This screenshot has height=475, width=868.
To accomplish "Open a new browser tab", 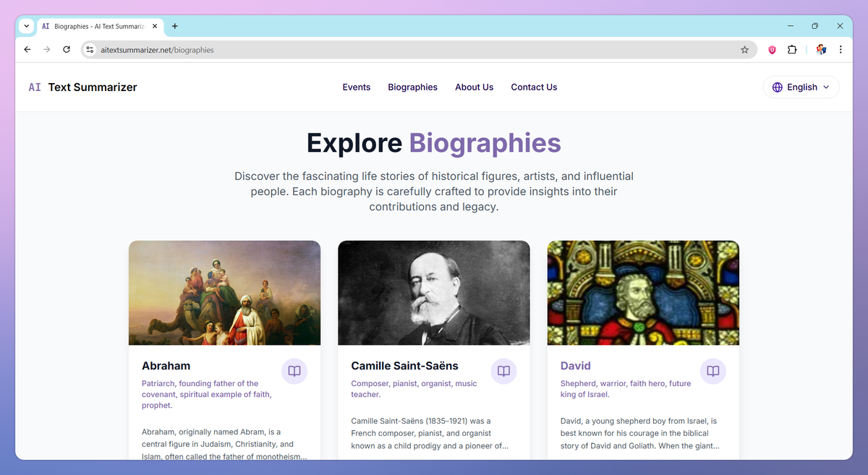I will [x=175, y=26].
